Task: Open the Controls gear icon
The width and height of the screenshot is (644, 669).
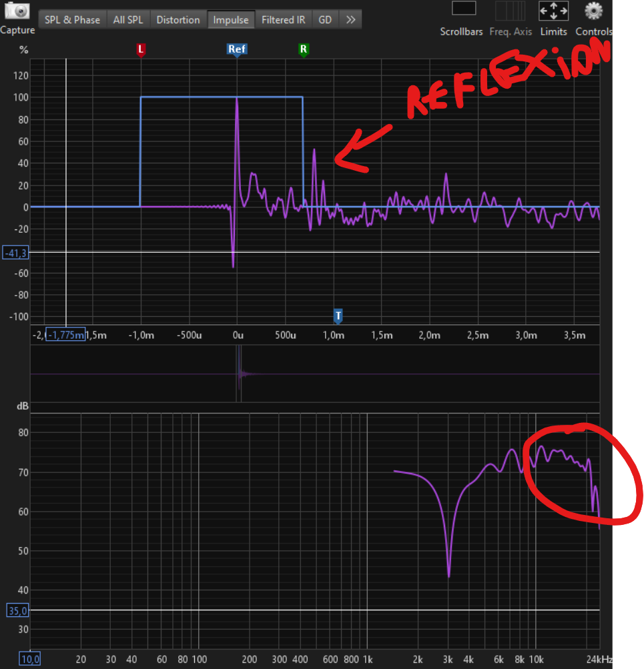Action: coord(593,11)
